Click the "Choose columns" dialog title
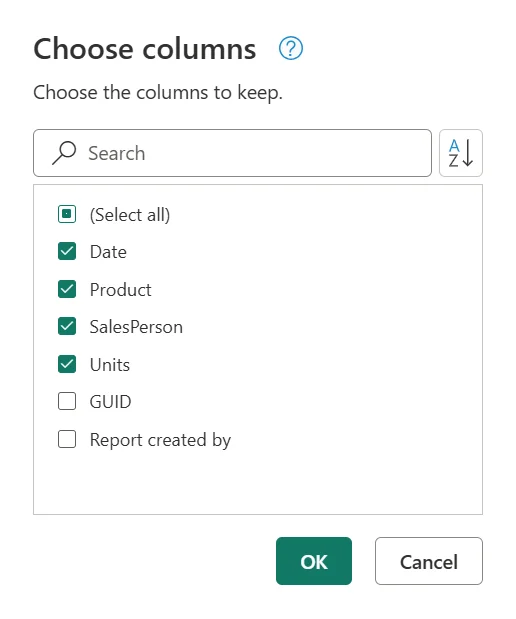Screen dimensions: 516x619 coord(145,49)
